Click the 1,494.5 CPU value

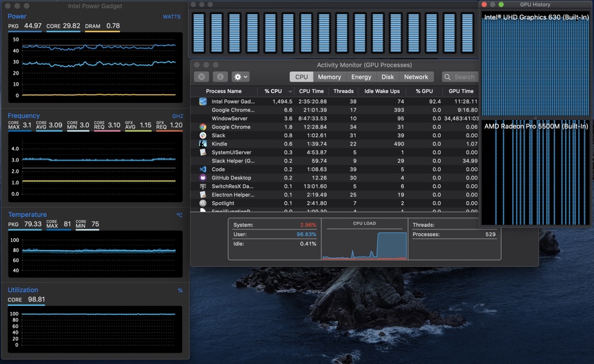pyautogui.click(x=282, y=102)
